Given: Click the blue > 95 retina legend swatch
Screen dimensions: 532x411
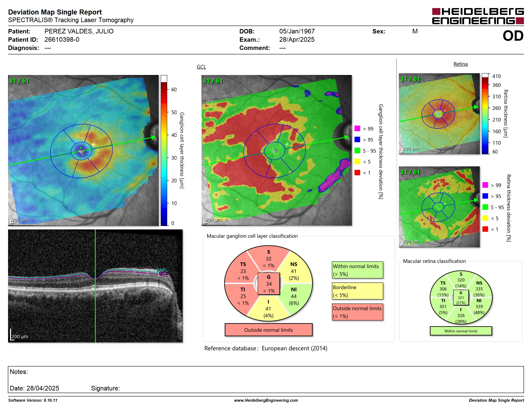Looking at the screenshot, I should tap(485, 196).
